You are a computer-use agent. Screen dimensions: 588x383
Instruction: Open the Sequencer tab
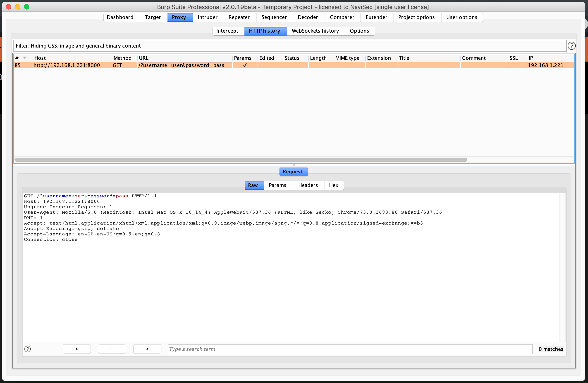tap(274, 17)
